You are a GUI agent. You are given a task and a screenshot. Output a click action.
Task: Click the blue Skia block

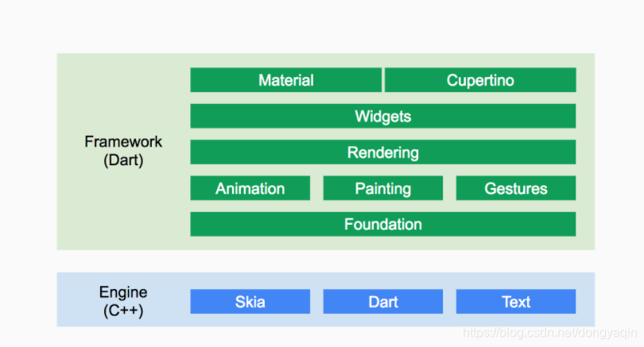pyautogui.click(x=250, y=302)
